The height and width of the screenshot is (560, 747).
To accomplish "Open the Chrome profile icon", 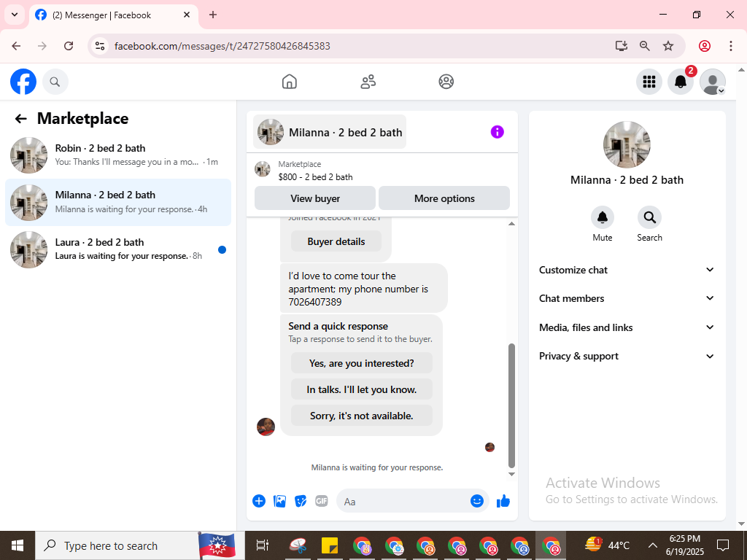I will 705,46.
